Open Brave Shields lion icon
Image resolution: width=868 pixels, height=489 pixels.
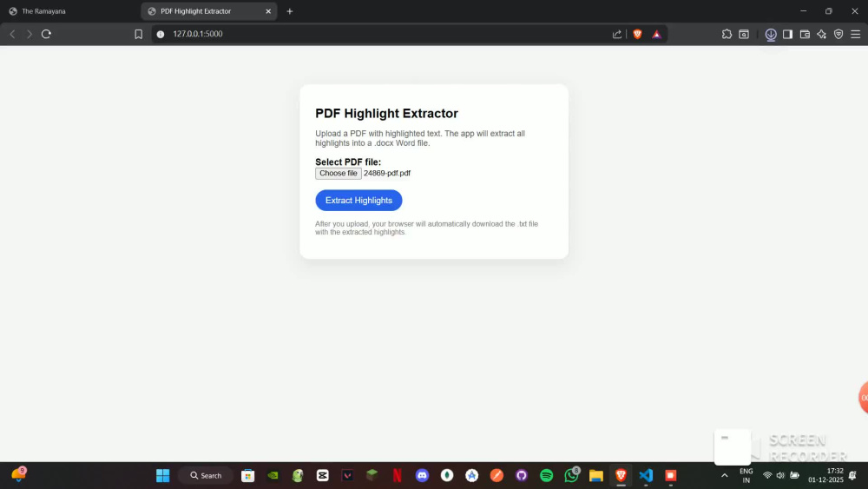[x=638, y=34]
